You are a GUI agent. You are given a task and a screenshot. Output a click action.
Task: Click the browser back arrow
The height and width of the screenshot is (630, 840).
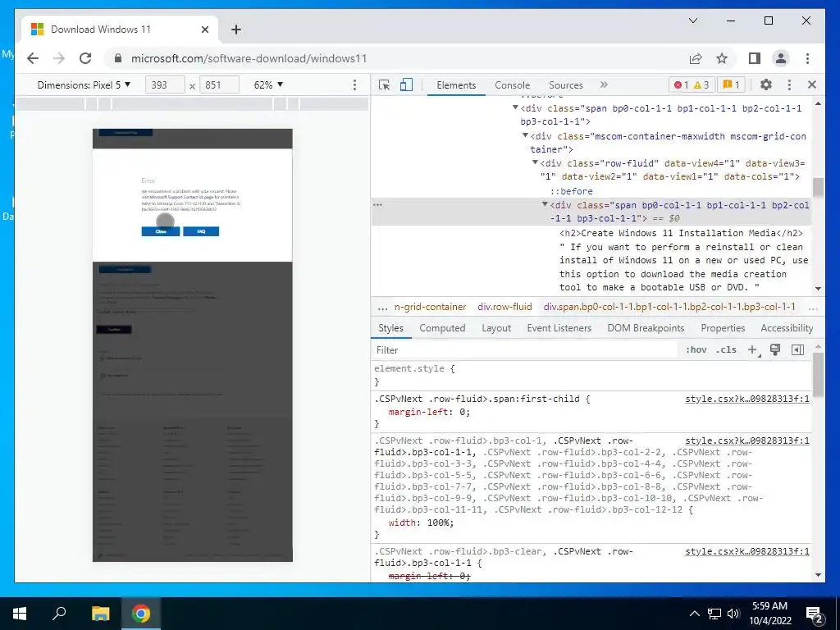tap(33, 58)
